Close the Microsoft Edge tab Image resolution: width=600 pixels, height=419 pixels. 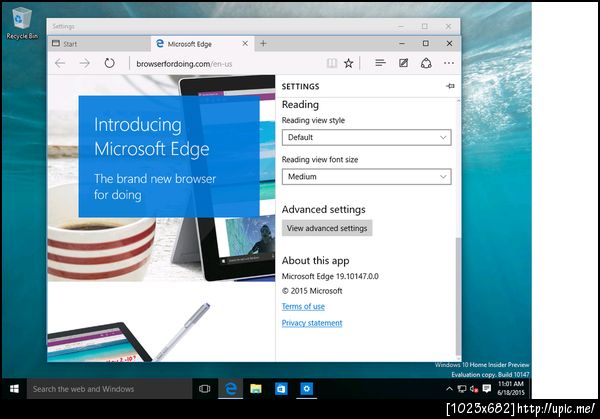click(x=245, y=44)
